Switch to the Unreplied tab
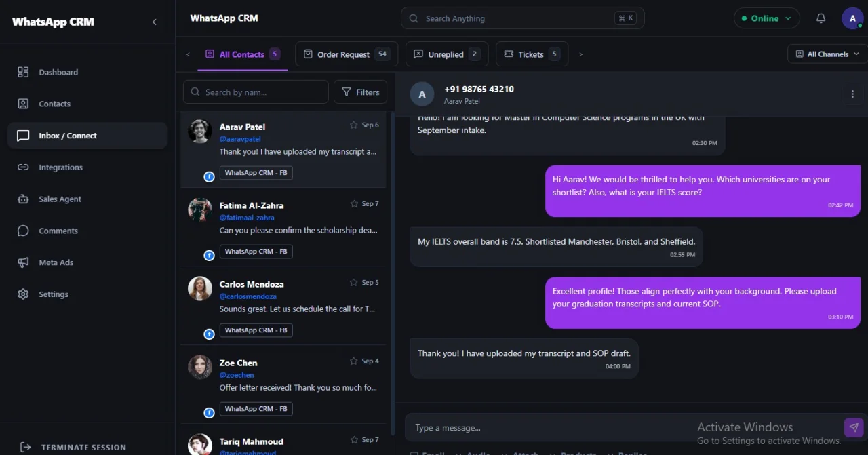Screen dimensions: 868x455 click(x=447, y=54)
